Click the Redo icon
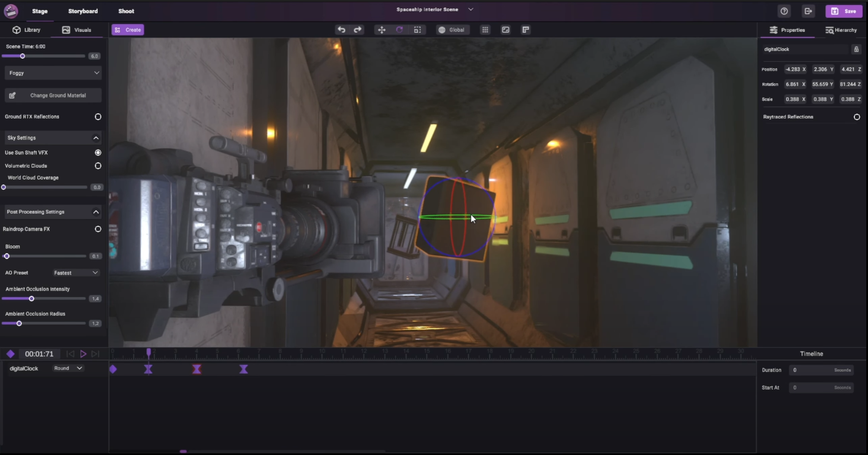This screenshot has height=455, width=868. click(x=358, y=29)
